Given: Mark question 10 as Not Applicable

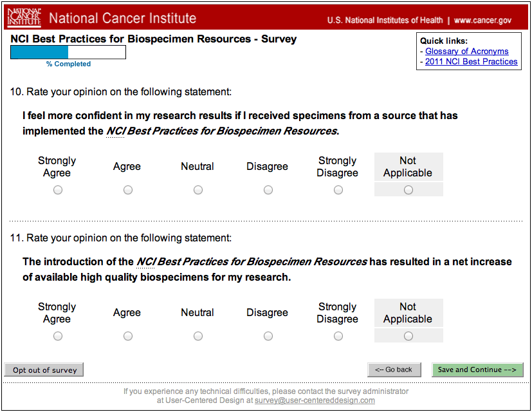Looking at the screenshot, I should (x=408, y=190).
